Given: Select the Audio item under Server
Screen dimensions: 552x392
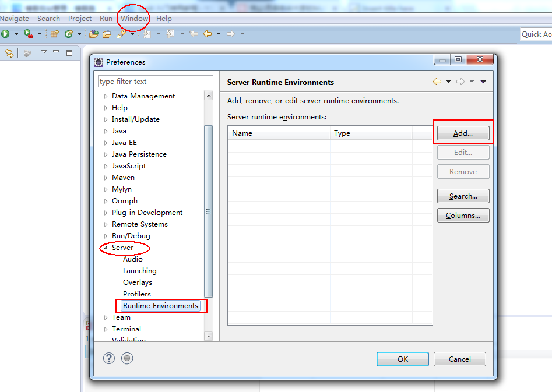Looking at the screenshot, I should tap(133, 259).
